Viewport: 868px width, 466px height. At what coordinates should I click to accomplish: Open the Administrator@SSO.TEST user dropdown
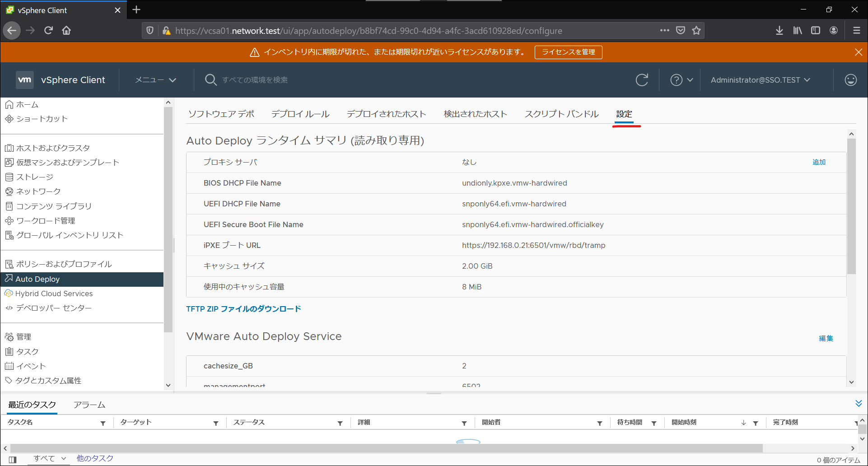(x=761, y=80)
